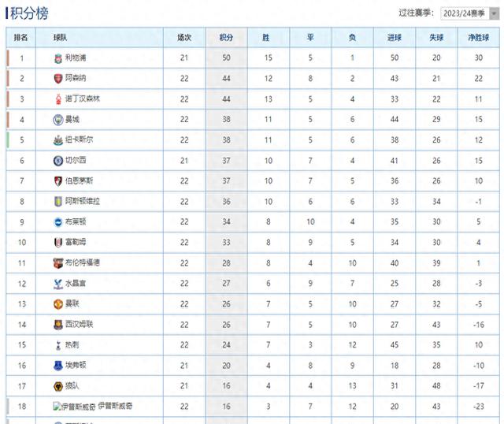The width and height of the screenshot is (504, 424).
Task: Click the Liverpool club crest icon
Action: 58,58
